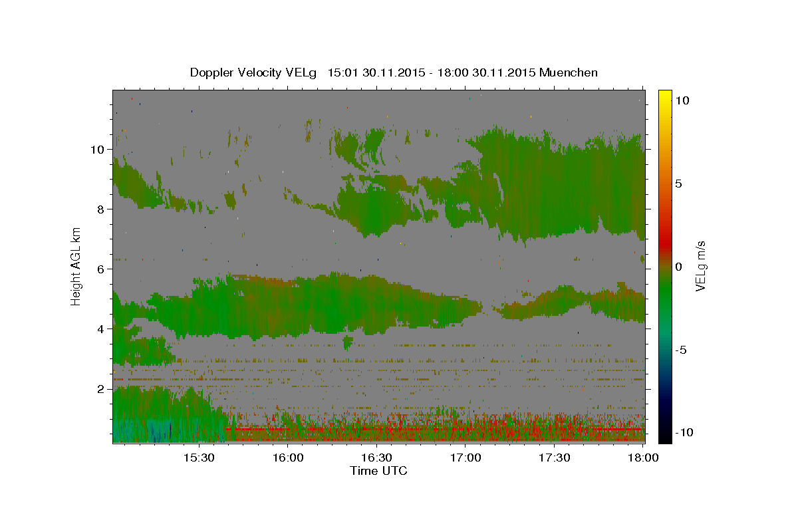This screenshot has width=798, height=532.
Task: Click the '17:30' time tick label
Action: (x=554, y=458)
